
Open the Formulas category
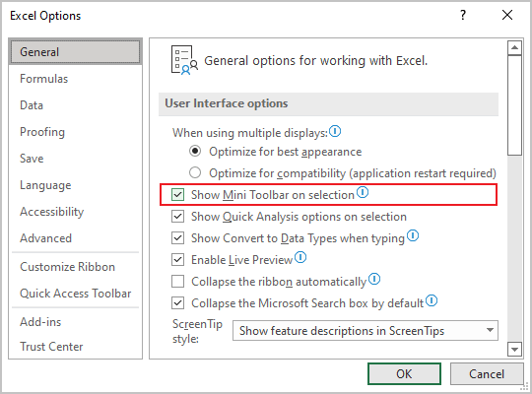click(75, 79)
